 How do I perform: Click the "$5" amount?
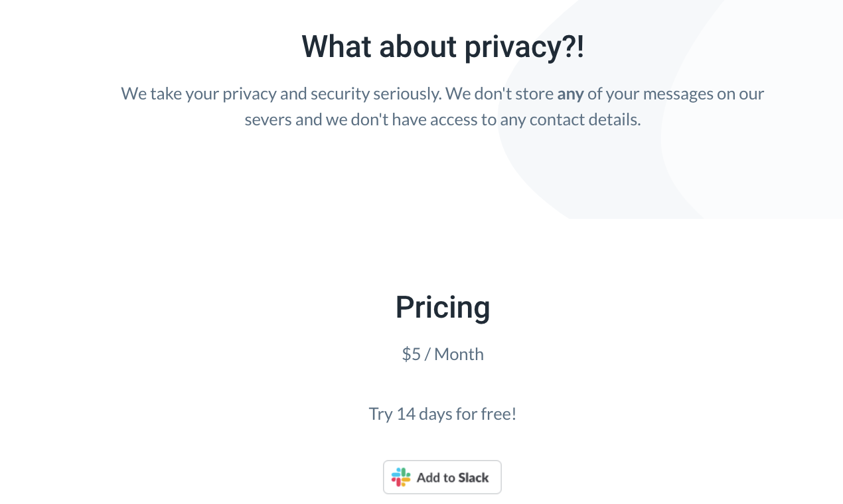(x=411, y=354)
